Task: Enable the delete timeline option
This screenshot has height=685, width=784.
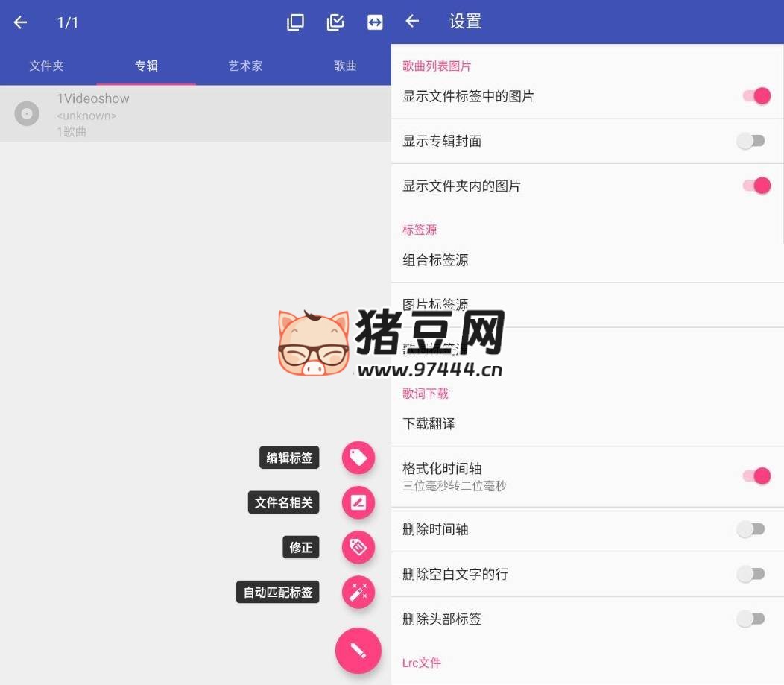Action: (750, 529)
